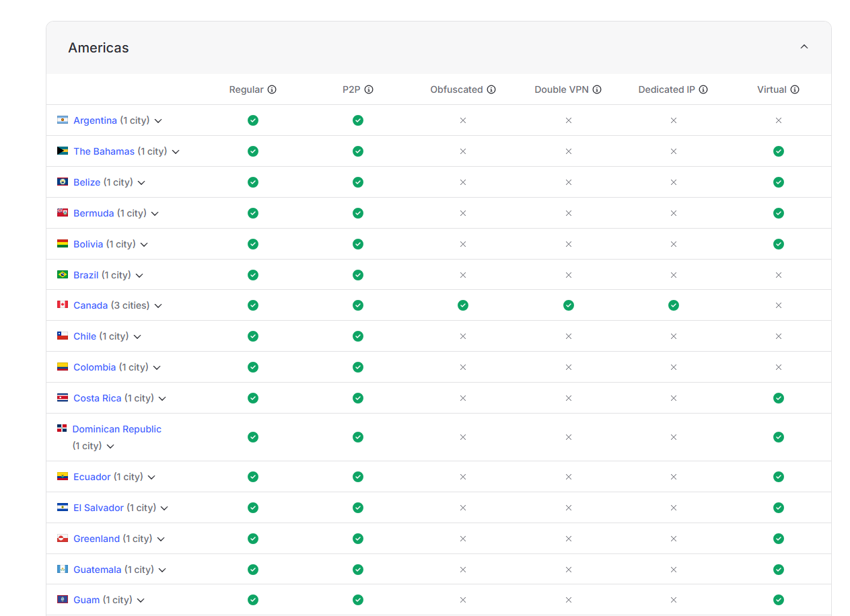This screenshot has width=850, height=616.
Task: Expand Greenland city list chevron
Action: 161,539
